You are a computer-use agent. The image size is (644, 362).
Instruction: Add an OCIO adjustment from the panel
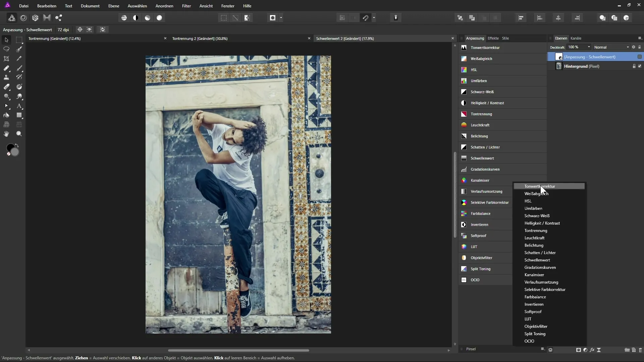[485, 280]
